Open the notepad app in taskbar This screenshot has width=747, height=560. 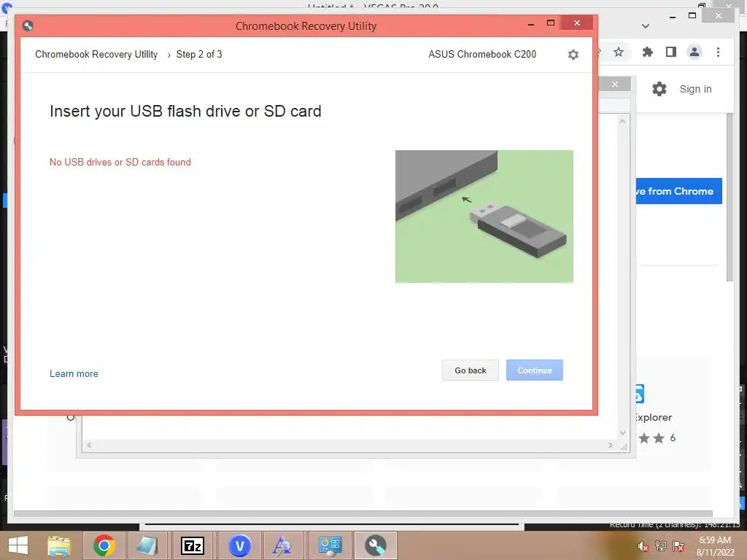click(147, 545)
